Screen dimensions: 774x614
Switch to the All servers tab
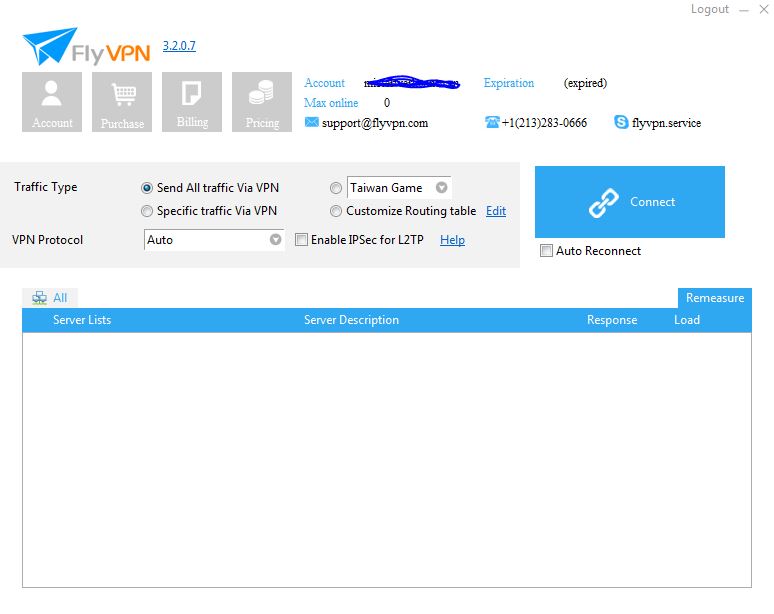[x=50, y=298]
